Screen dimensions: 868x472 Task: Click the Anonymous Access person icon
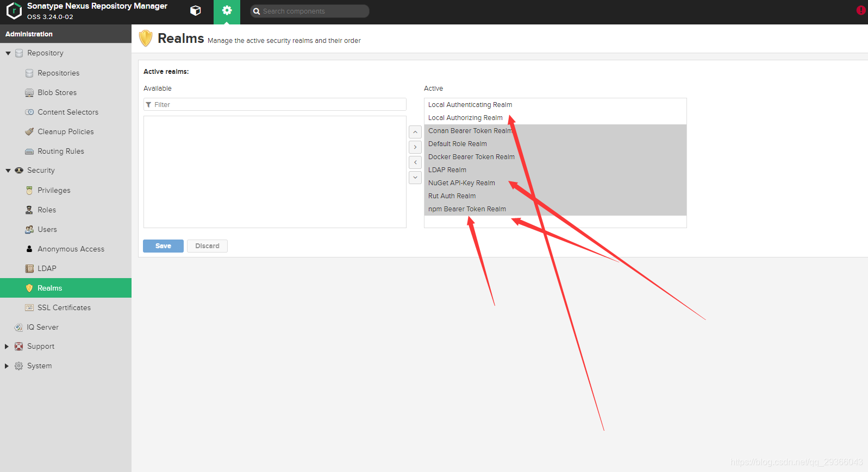[x=29, y=249]
